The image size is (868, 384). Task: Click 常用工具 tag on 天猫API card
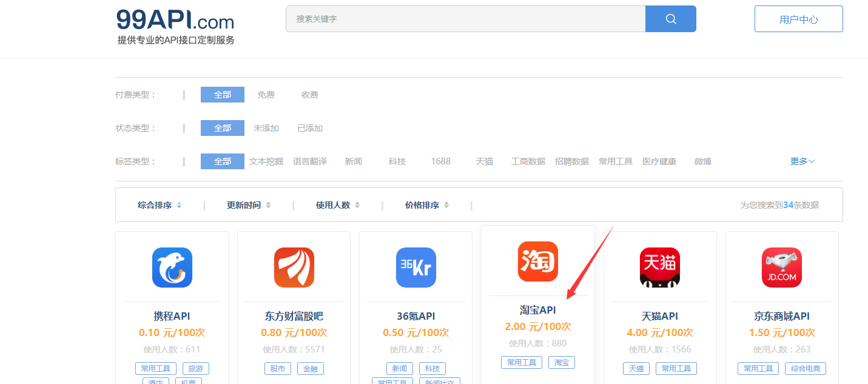[x=676, y=368]
